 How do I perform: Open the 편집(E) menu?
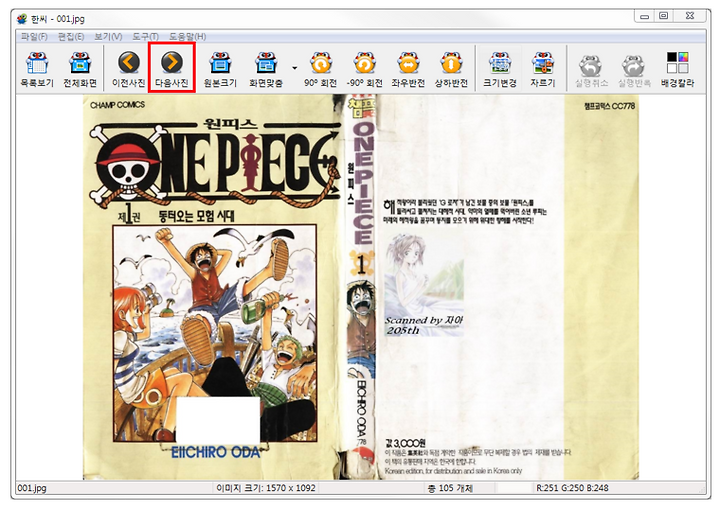pos(71,36)
